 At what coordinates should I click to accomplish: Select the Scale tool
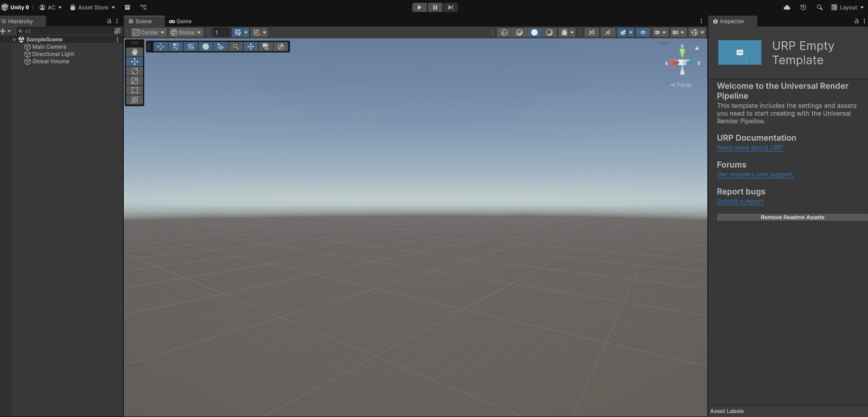pos(135,81)
